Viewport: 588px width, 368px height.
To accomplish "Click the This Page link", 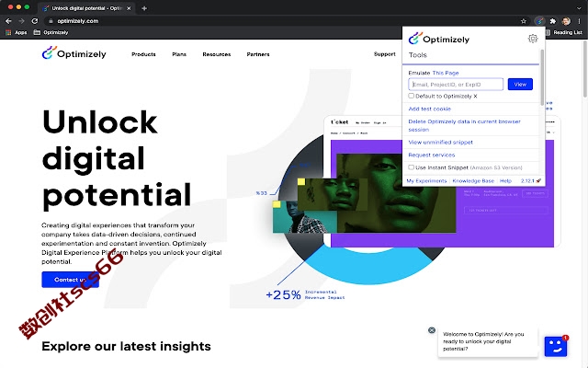I will point(446,73).
